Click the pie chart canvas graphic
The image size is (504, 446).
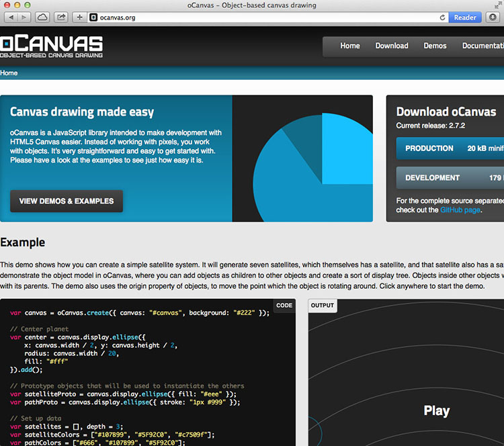302,159
